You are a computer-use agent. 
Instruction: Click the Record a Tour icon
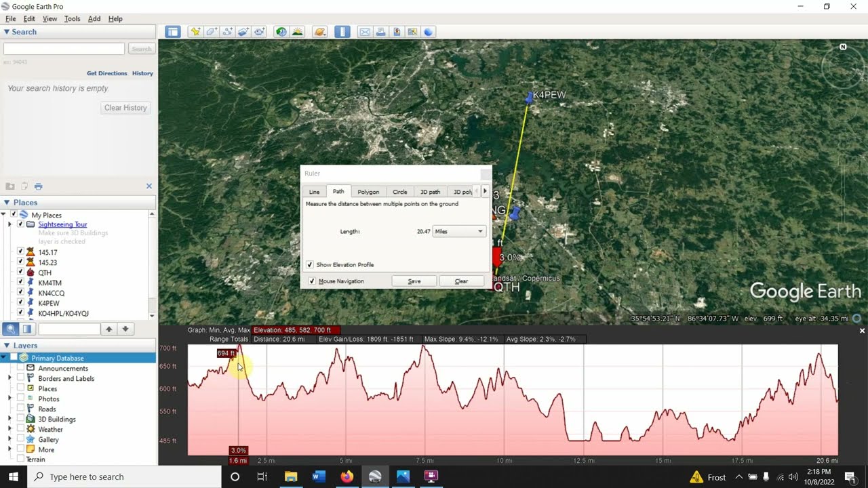point(259,32)
